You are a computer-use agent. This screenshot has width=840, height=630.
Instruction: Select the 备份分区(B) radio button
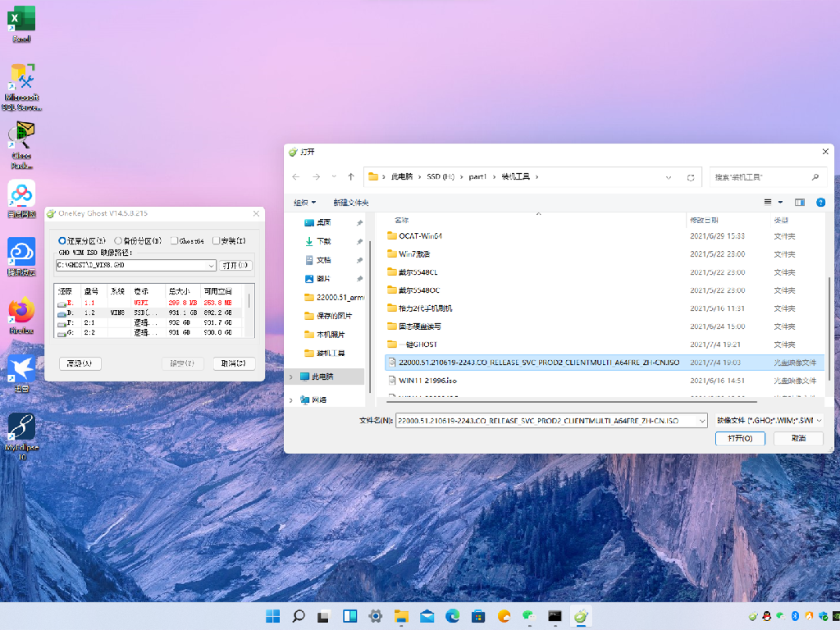[119, 241]
